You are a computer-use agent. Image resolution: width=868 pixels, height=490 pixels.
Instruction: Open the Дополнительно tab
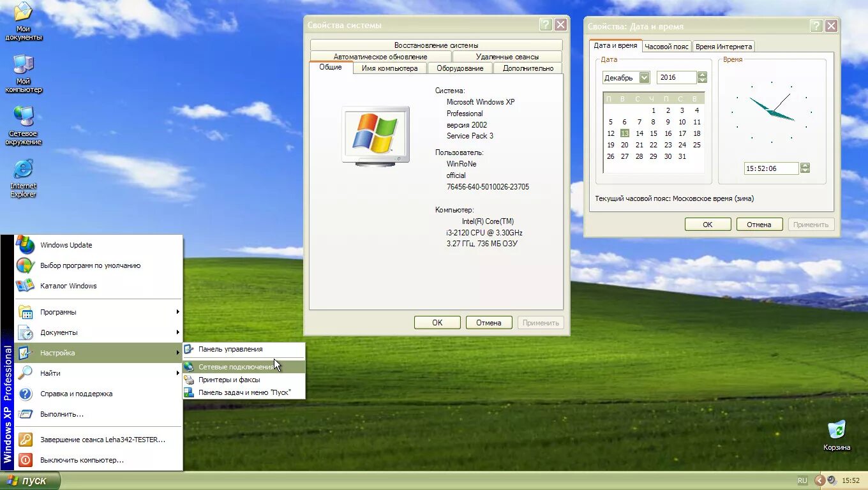(528, 68)
